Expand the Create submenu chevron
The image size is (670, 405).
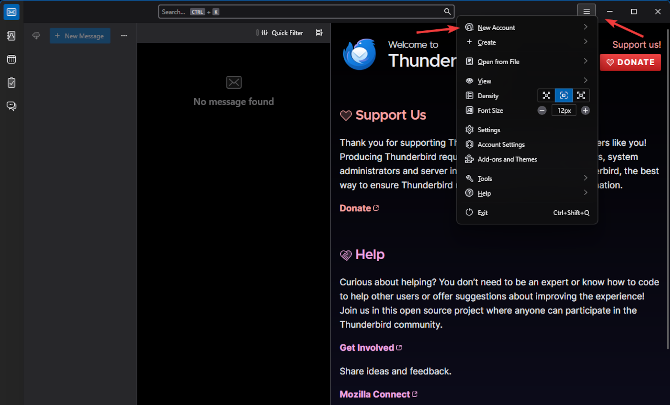(585, 42)
